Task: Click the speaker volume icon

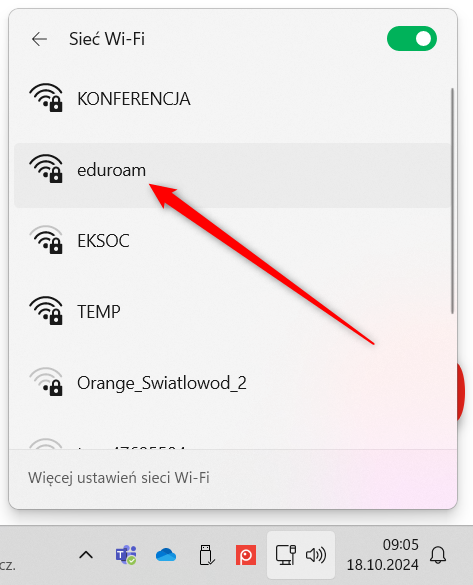Action: click(316, 555)
